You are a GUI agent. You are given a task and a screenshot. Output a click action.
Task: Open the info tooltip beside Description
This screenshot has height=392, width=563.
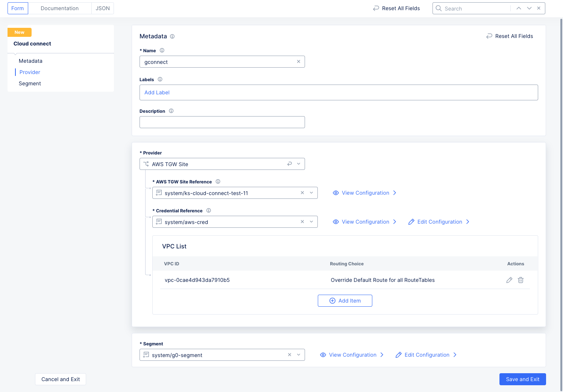pos(171,110)
